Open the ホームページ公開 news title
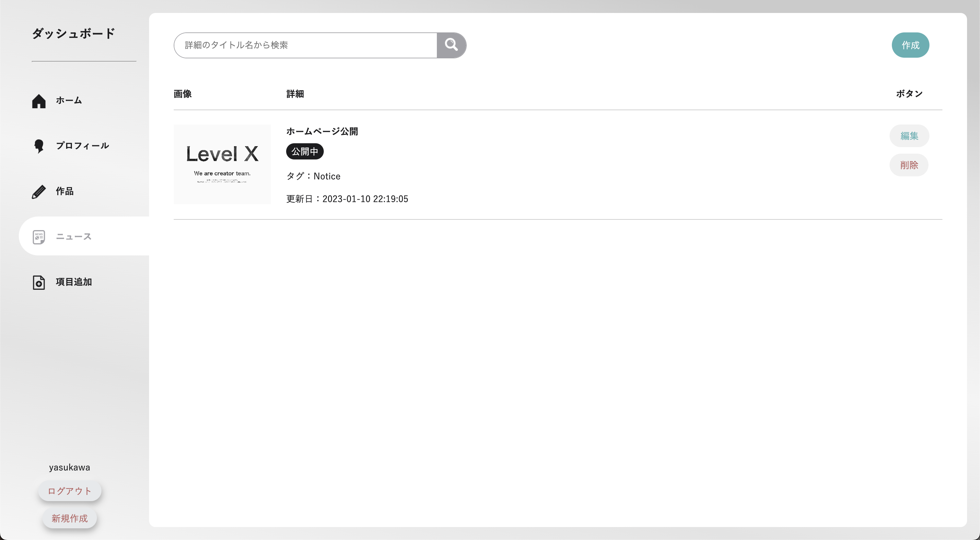The image size is (980, 540). (x=322, y=132)
